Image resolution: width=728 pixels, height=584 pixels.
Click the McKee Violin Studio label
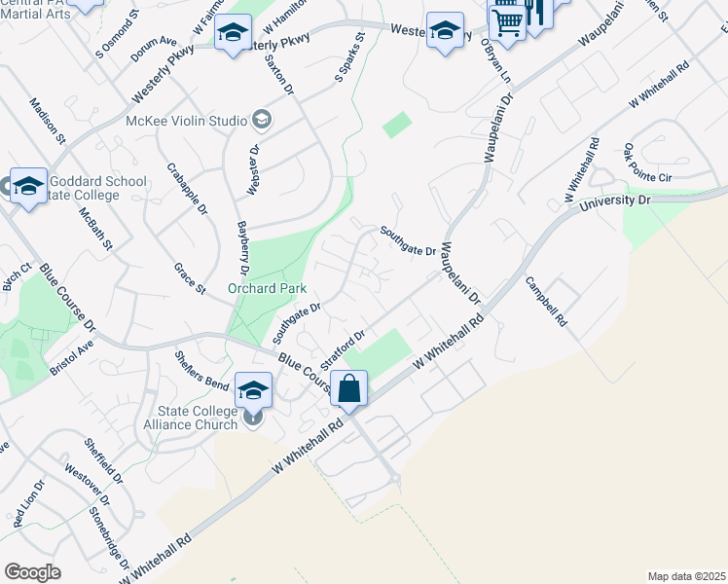tap(187, 121)
